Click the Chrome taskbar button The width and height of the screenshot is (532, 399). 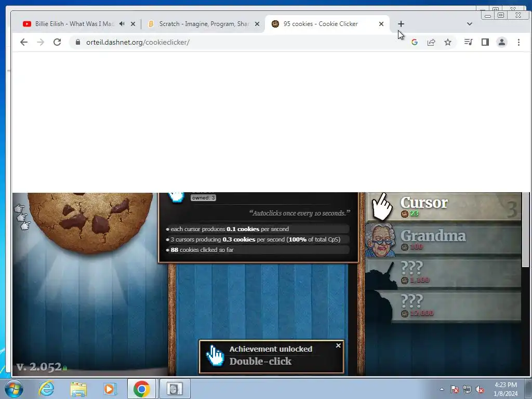click(141, 389)
